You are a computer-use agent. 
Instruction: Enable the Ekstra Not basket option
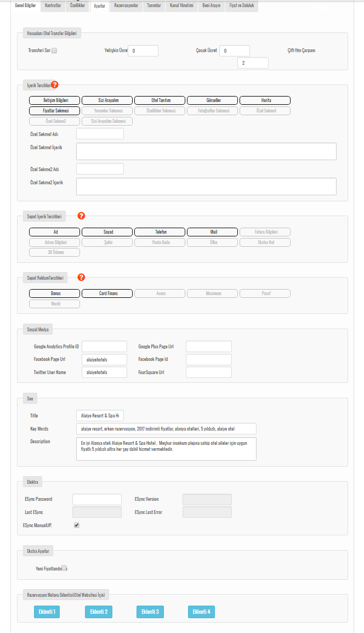point(265,242)
